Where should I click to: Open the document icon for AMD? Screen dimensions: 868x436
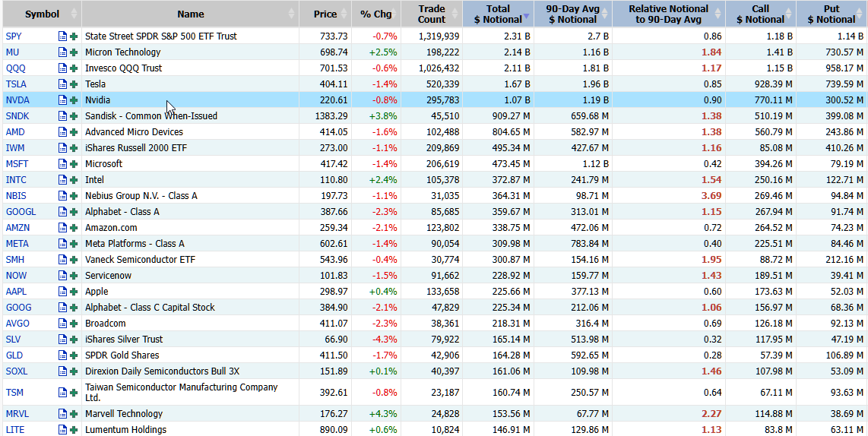[62, 132]
